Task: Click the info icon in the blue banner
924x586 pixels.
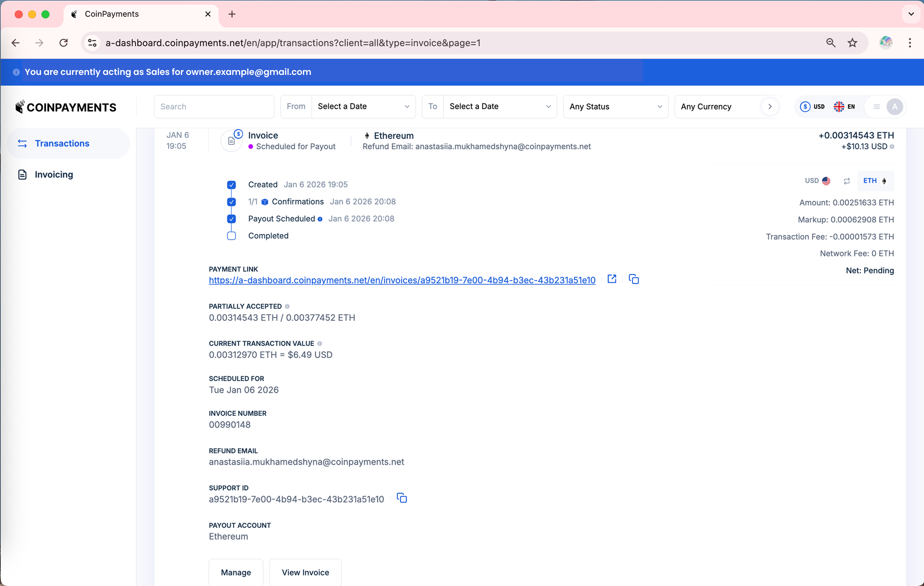Action: tap(16, 72)
